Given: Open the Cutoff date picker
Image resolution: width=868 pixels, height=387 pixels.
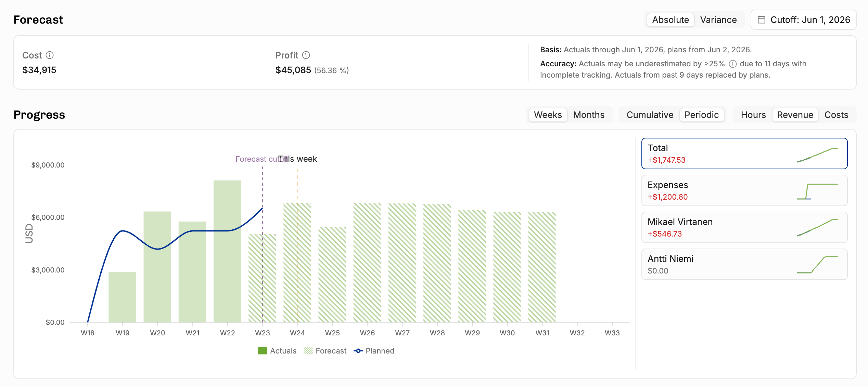Looking at the screenshot, I should coord(803,20).
